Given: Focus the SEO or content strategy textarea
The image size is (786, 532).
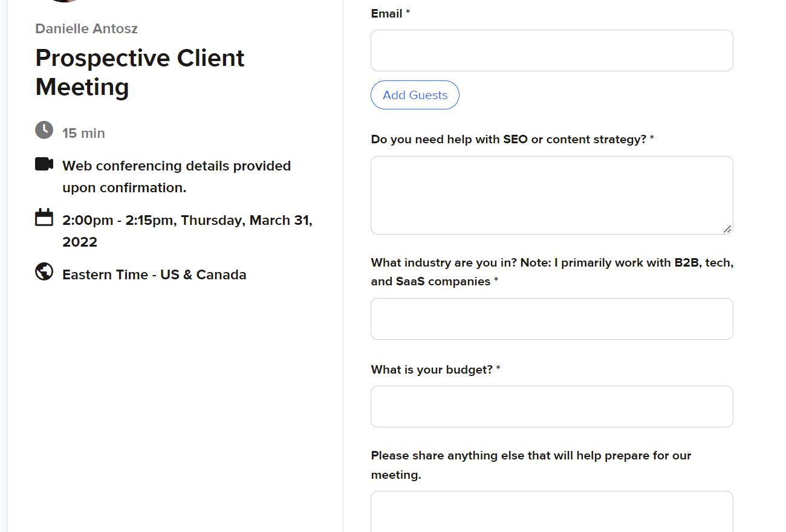Looking at the screenshot, I should coord(552,195).
